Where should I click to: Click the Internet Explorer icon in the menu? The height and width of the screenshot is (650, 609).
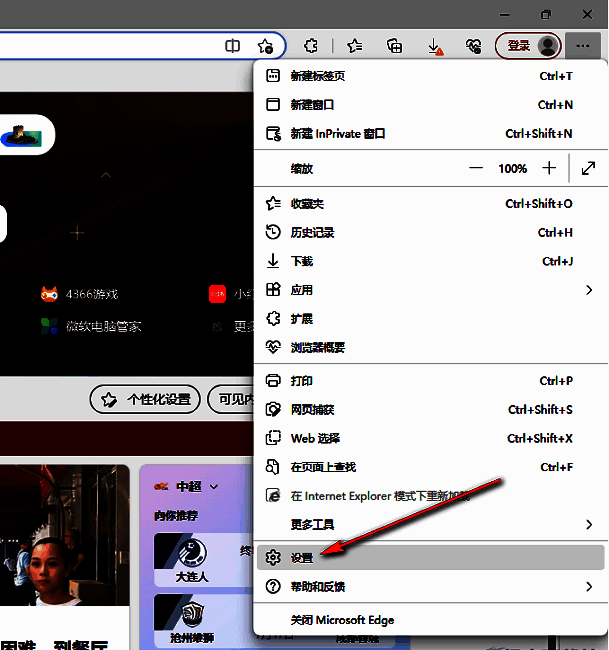coord(273,495)
